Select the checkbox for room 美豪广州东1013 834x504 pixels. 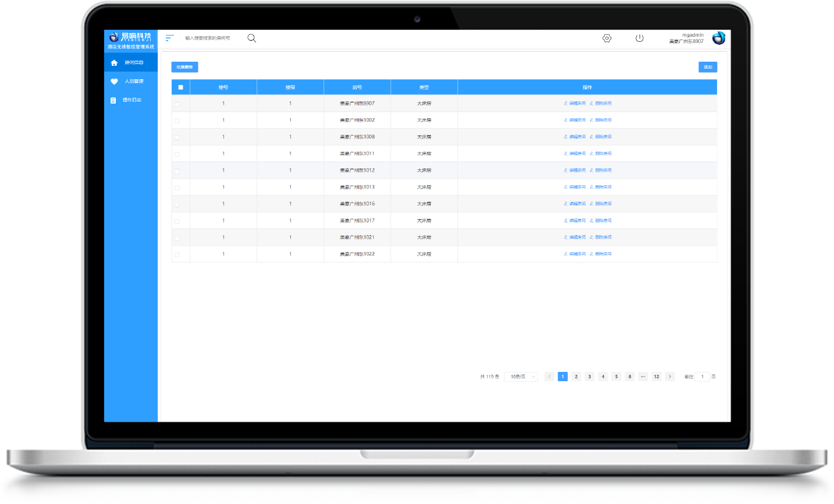click(177, 188)
